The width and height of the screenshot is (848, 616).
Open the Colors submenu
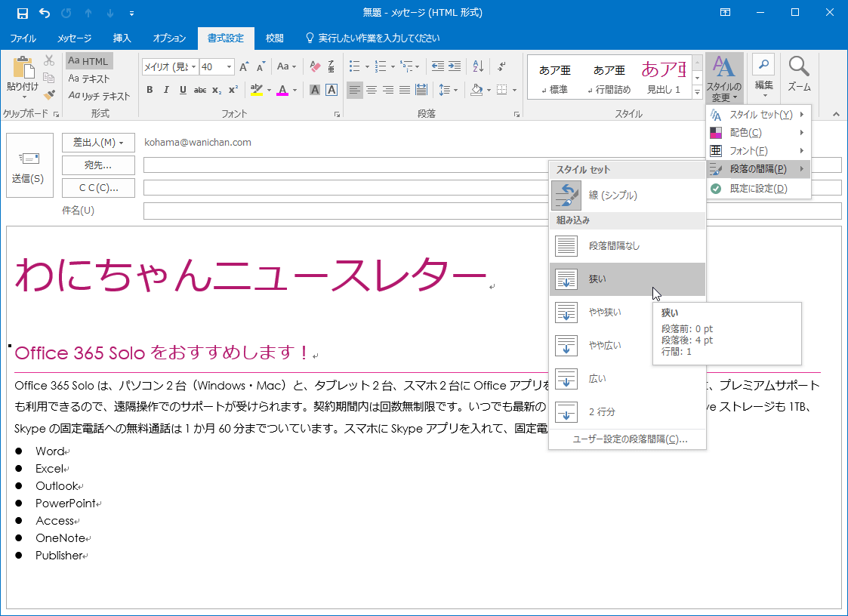[758, 133]
